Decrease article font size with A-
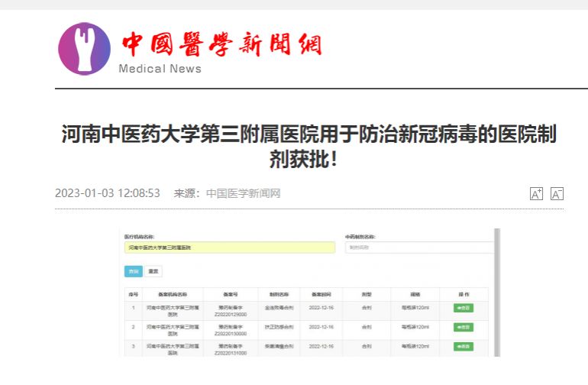The width and height of the screenshot is (588, 385). 557,194
